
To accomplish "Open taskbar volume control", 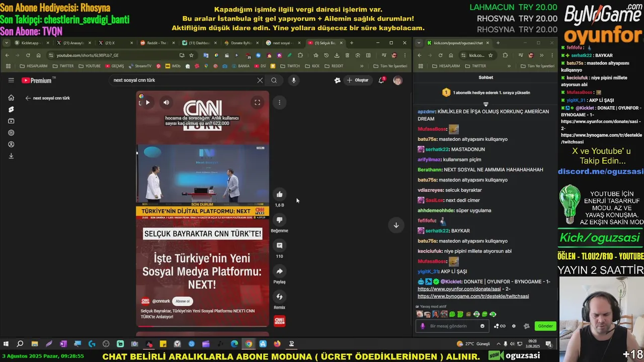I will pyautogui.click(x=512, y=344).
